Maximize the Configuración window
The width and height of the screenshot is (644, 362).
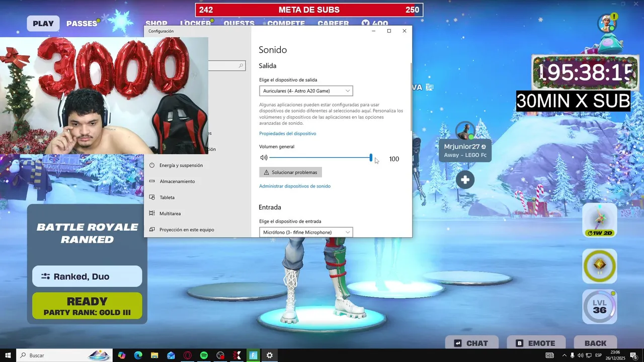(389, 31)
